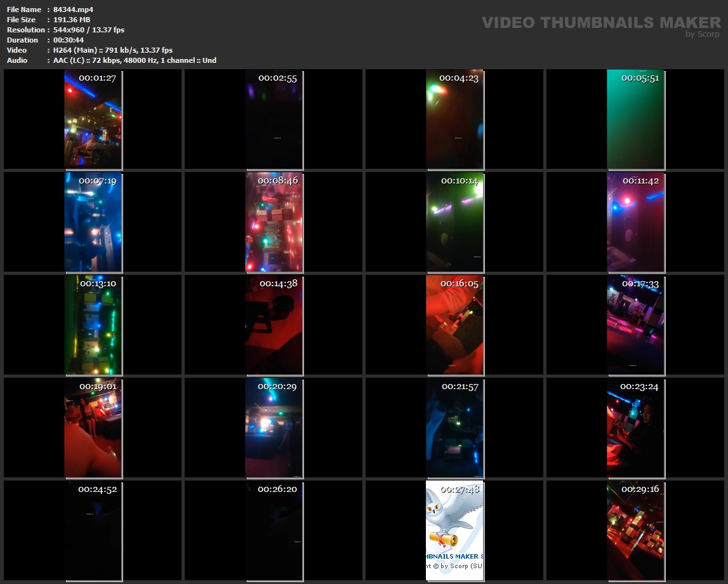Open the thumbnail at 00:01:27

[93, 119]
